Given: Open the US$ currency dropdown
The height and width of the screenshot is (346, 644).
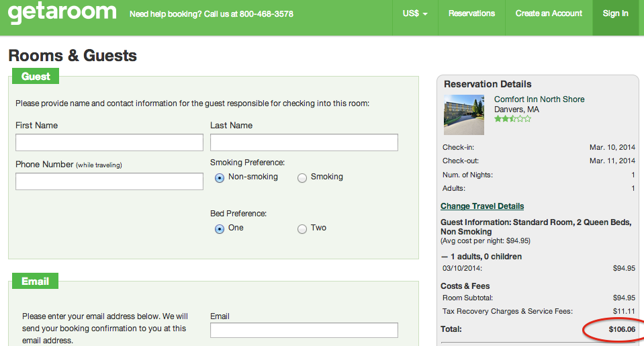Looking at the screenshot, I should click(415, 13).
